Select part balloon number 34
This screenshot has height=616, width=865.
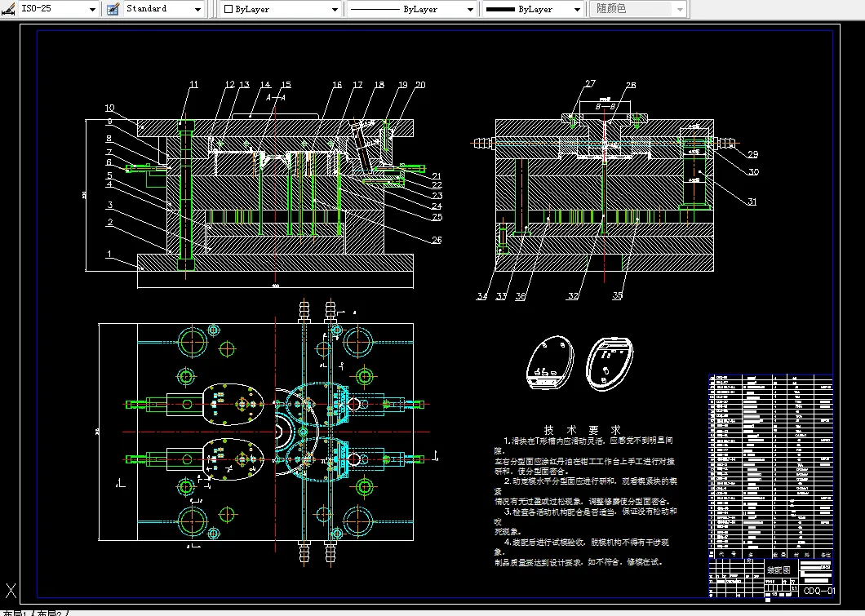coord(482,296)
